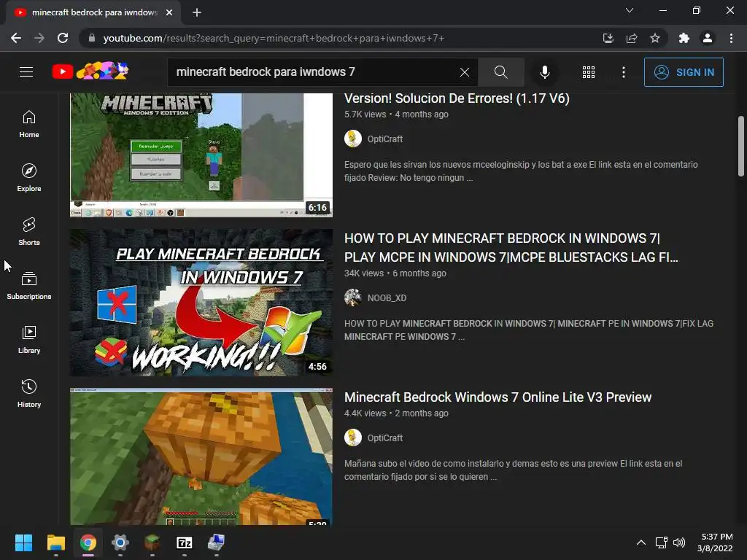This screenshot has height=560, width=747.
Task: Show hidden system tray icons
Action: point(641,542)
